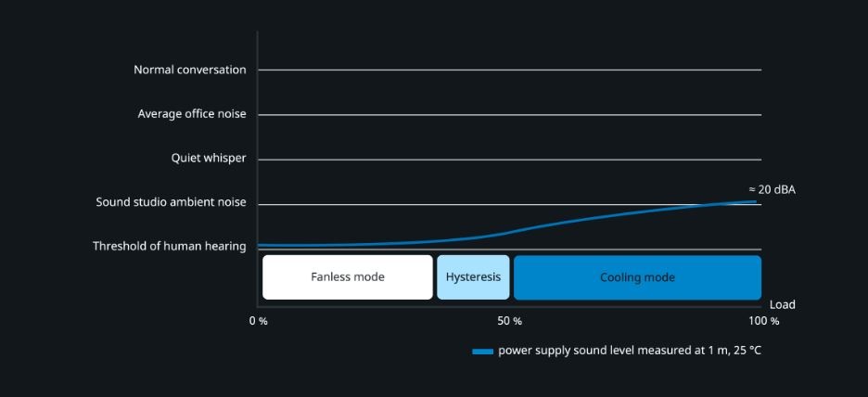Select the Average office noise label
Screen dimensions: 868x397
click(192, 114)
